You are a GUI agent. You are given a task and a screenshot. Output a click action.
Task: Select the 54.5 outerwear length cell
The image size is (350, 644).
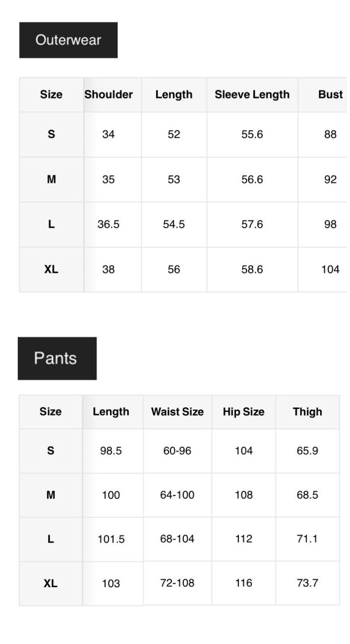174,224
